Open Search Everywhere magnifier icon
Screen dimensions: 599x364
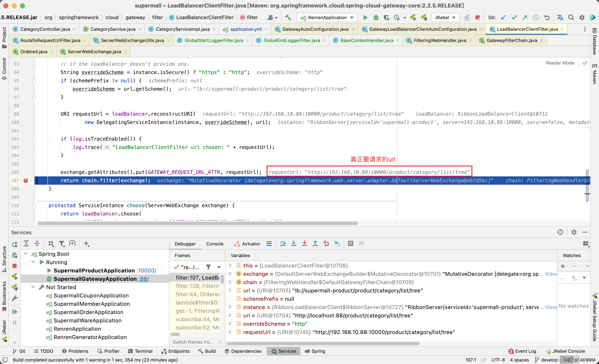tap(571, 17)
